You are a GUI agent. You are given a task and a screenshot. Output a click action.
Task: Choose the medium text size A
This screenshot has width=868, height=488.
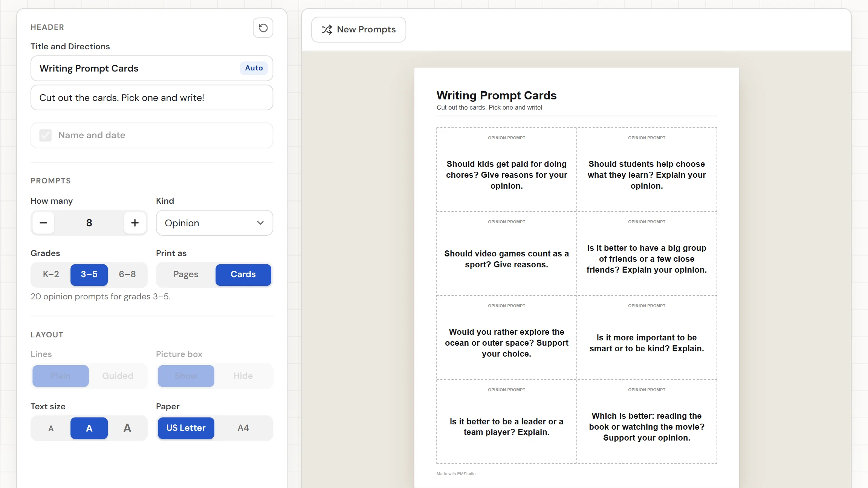(89, 428)
